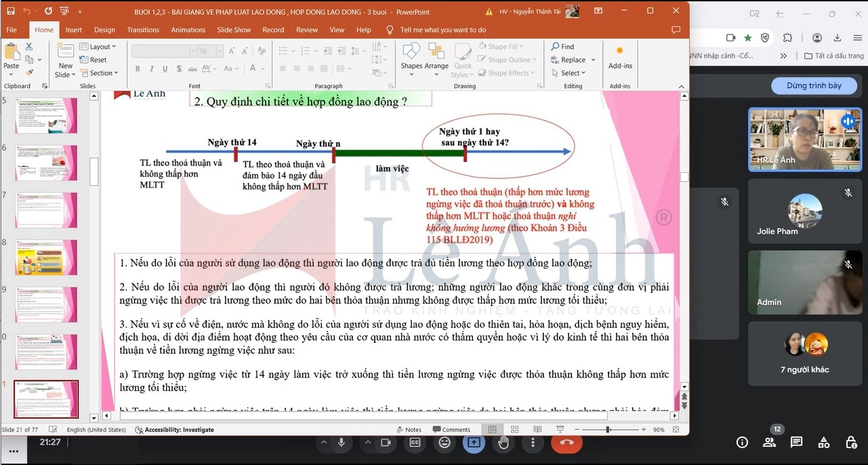Send an emoji reaction
Screen dimensions: 868x465
point(445,443)
